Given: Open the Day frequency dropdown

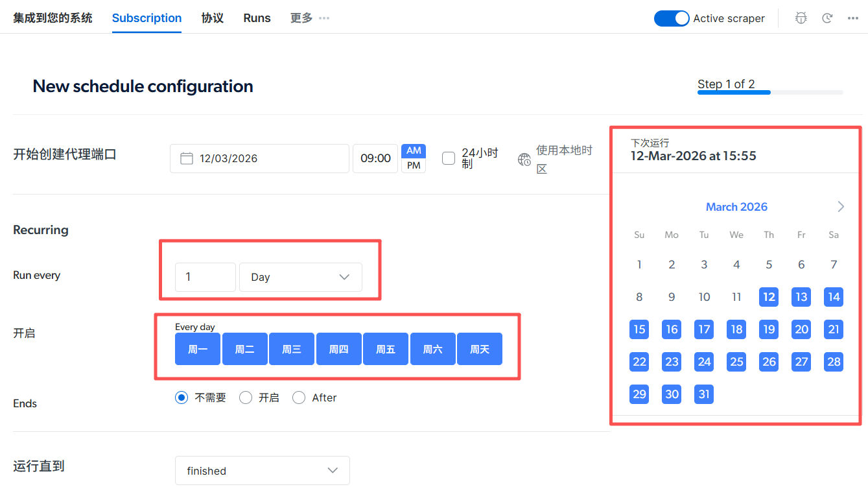Looking at the screenshot, I should coord(300,277).
